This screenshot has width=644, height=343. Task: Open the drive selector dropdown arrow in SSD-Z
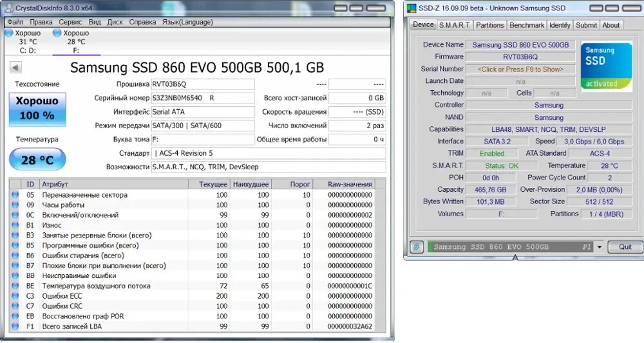[x=599, y=247]
